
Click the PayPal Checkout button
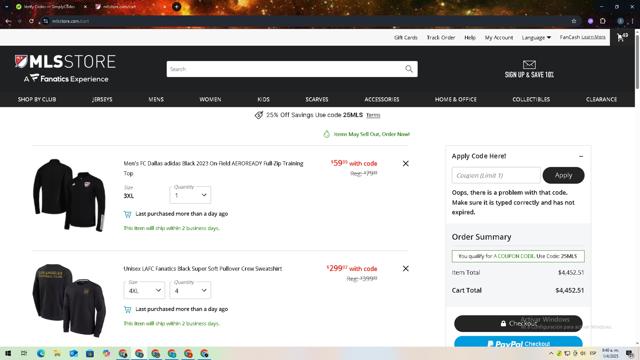(518, 342)
